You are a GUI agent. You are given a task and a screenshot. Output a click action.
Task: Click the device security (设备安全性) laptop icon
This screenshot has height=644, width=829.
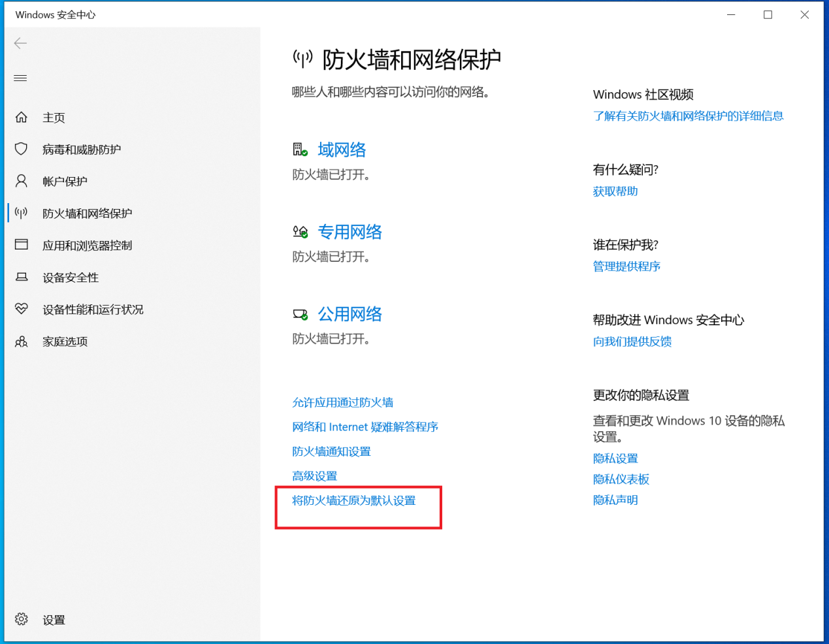coord(22,277)
